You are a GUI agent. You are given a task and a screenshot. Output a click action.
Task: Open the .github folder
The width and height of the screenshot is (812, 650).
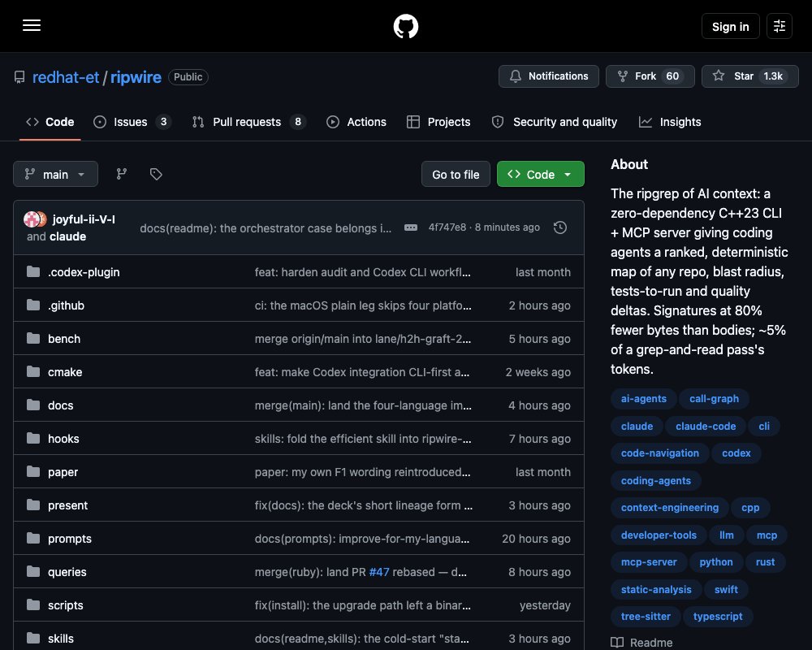[x=66, y=305]
